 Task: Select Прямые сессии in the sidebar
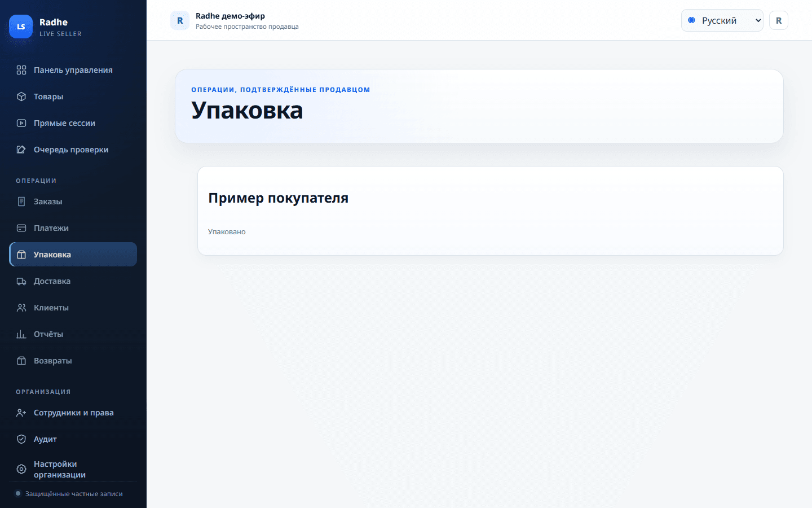[x=73, y=123]
